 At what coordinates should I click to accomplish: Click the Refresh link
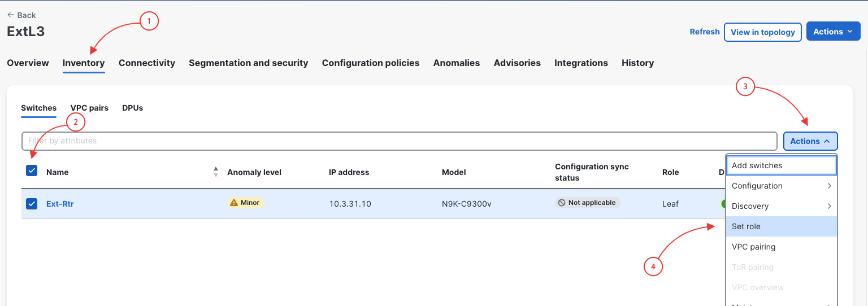(705, 32)
